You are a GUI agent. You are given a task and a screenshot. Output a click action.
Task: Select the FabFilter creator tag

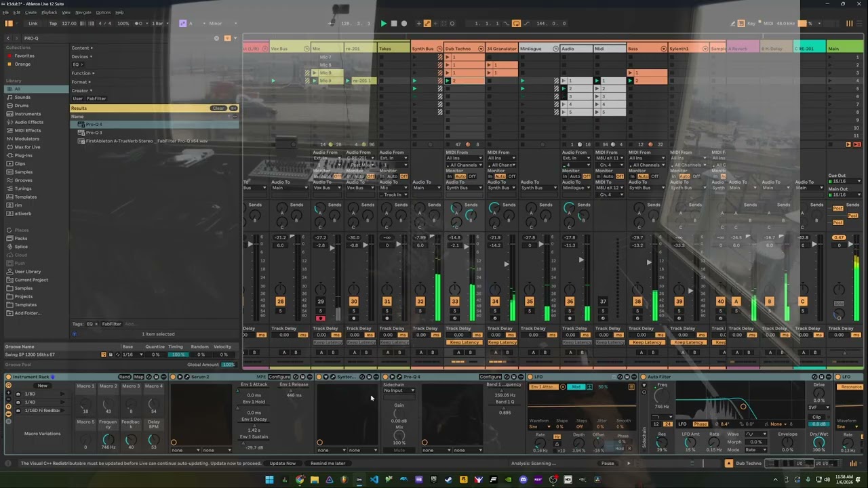pyautogui.click(x=96, y=99)
